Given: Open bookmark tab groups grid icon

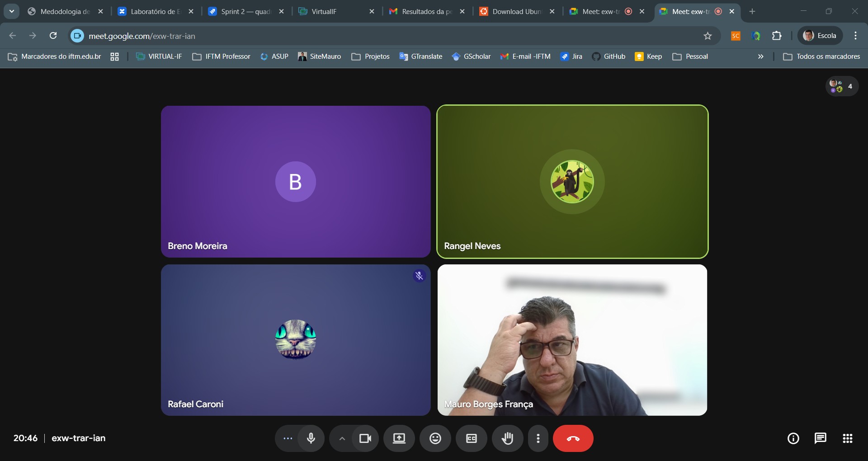Looking at the screenshot, I should coord(115,56).
